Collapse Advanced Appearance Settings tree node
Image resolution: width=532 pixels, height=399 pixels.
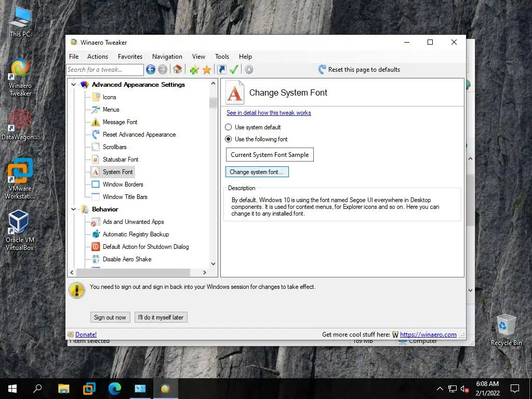(73, 85)
